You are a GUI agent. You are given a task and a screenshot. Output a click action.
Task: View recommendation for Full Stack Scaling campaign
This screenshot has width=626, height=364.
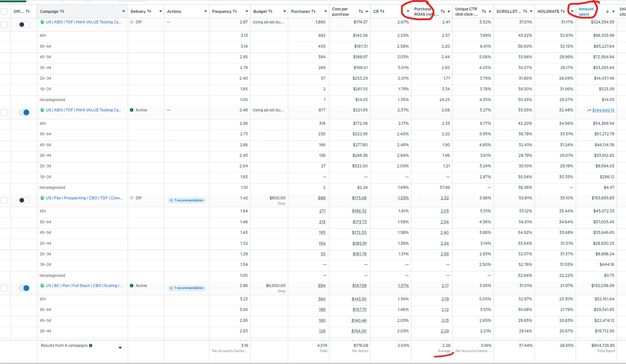(186, 288)
